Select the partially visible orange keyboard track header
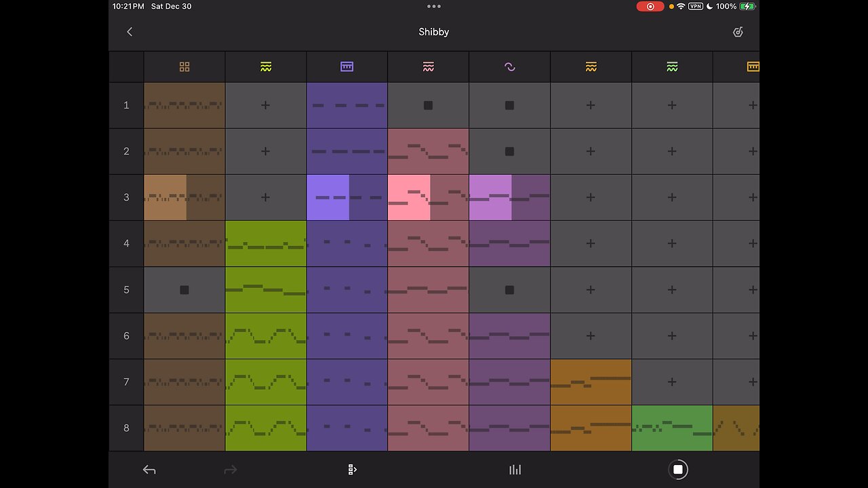The height and width of the screenshot is (488, 868). [x=737, y=66]
